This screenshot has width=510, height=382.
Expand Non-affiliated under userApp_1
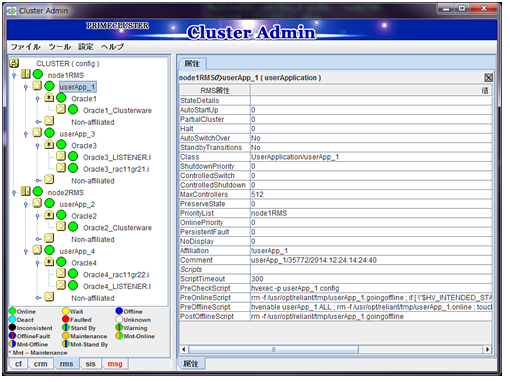click(38, 122)
